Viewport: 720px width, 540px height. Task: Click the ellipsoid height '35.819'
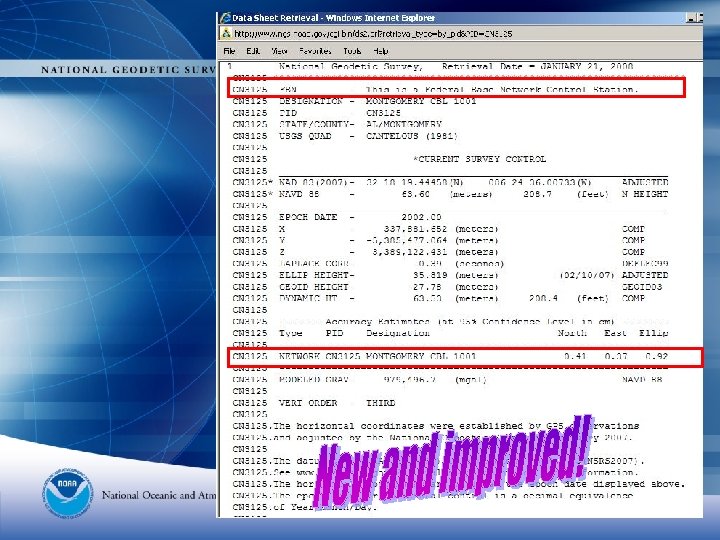[x=430, y=275]
